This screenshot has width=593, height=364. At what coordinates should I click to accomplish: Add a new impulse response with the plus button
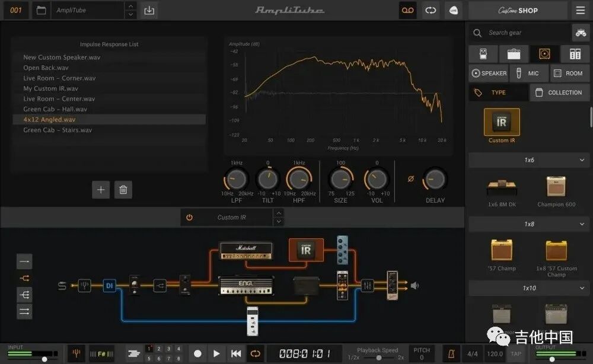[x=101, y=189]
